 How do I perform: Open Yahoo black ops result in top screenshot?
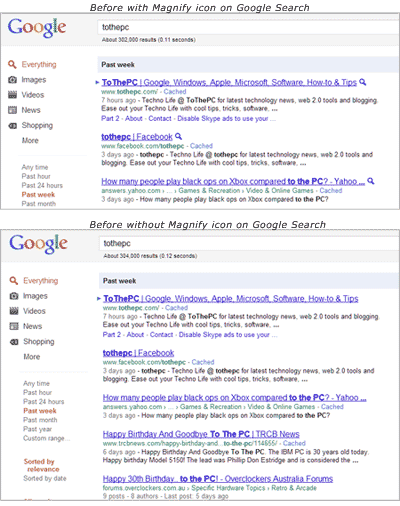(x=233, y=181)
